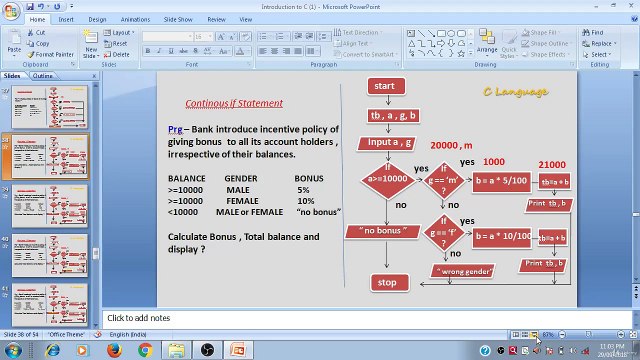The height and width of the screenshot is (360, 640).
Task: Open the Arrange menu
Action: [x=487, y=42]
